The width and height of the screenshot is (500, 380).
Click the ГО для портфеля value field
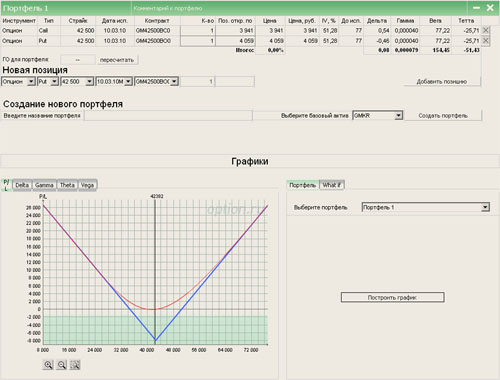(78, 60)
